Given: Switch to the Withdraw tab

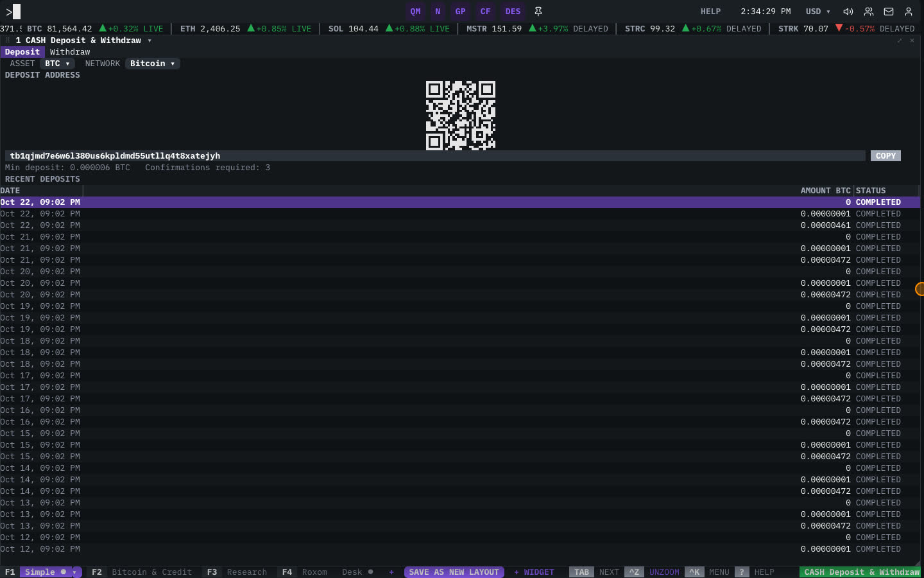Looking at the screenshot, I should tap(70, 52).
